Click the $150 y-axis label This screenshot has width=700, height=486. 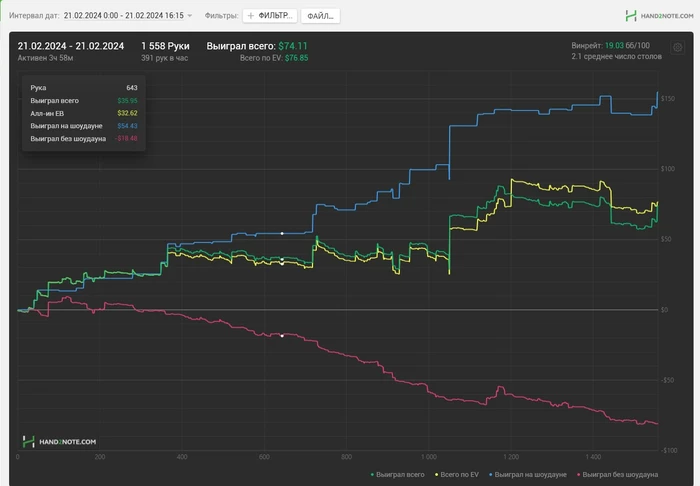coord(668,99)
